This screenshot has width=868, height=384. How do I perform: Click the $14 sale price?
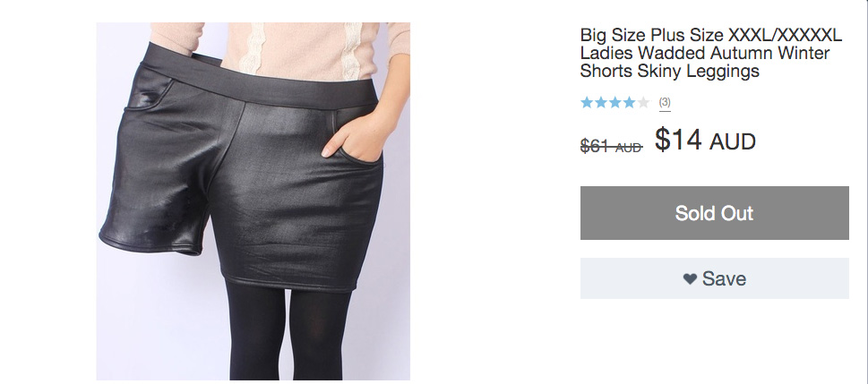click(x=678, y=140)
